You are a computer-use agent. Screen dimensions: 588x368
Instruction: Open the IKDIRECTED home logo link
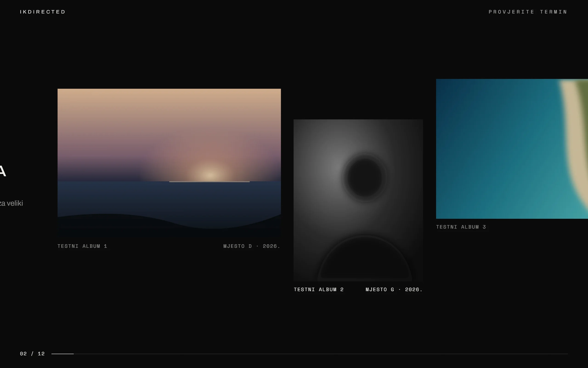[x=43, y=12]
